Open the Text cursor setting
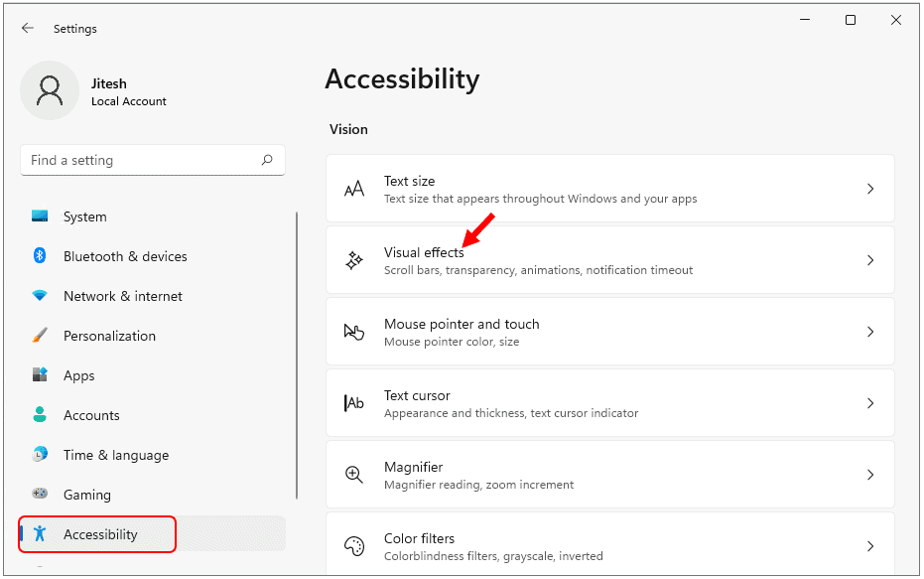This screenshot has height=579, width=924. pos(610,403)
